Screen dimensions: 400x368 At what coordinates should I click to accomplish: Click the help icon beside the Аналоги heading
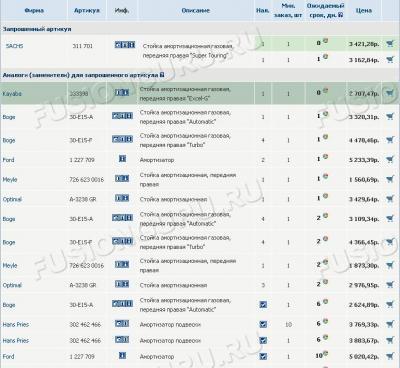[162, 75]
